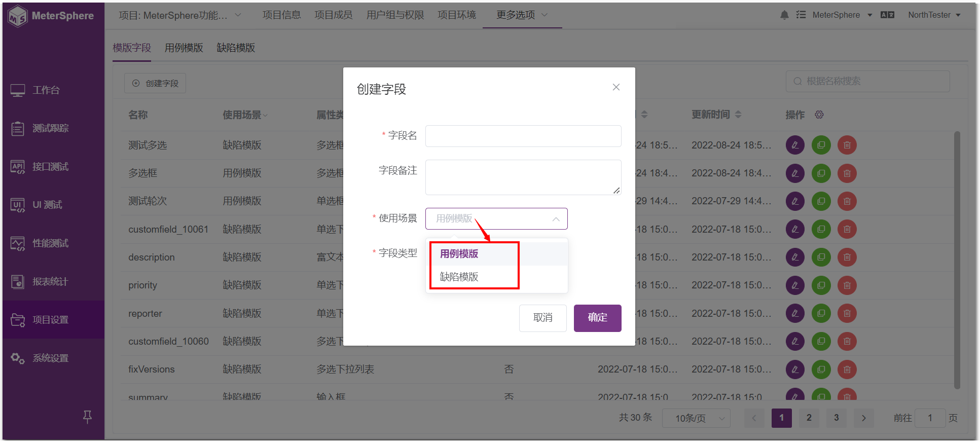
Task: Switch to the 用例模版 tab
Action: coord(184,48)
